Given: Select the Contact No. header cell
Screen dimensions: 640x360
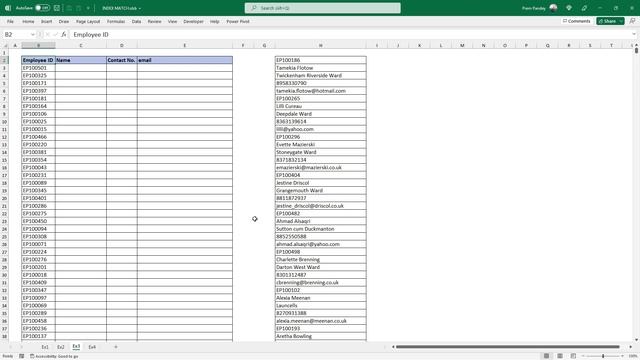Looking at the screenshot, I should click(x=122, y=60).
